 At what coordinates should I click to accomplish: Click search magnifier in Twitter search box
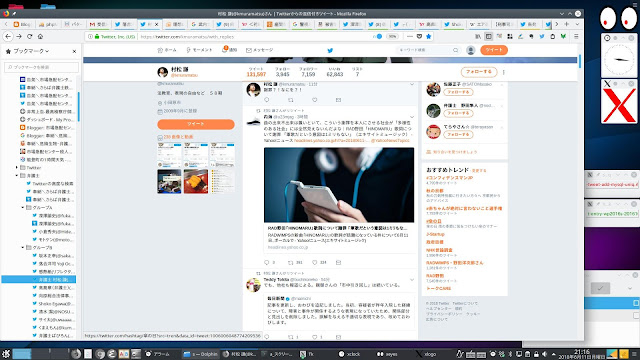(x=456, y=50)
